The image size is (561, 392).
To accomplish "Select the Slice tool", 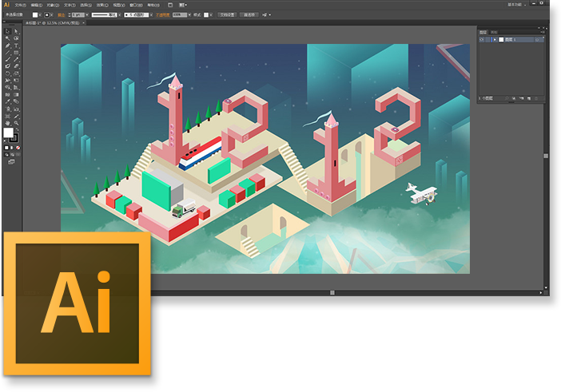I will (x=16, y=116).
